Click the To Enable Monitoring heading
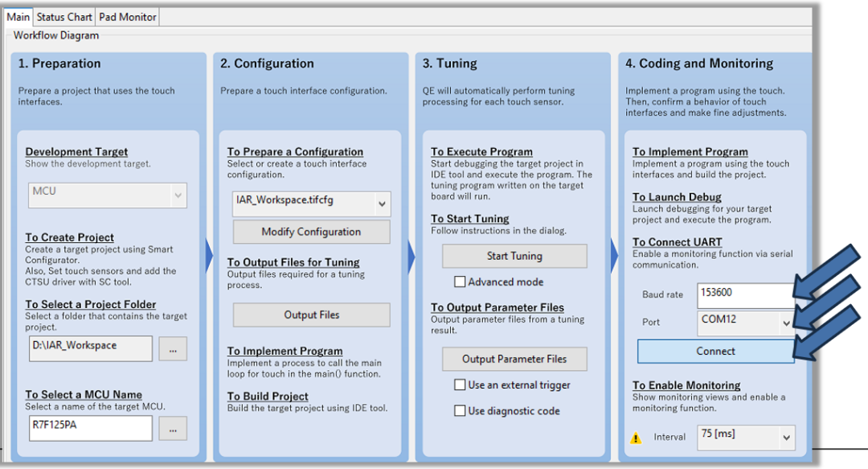This screenshot has width=868, height=469. pyautogui.click(x=686, y=385)
